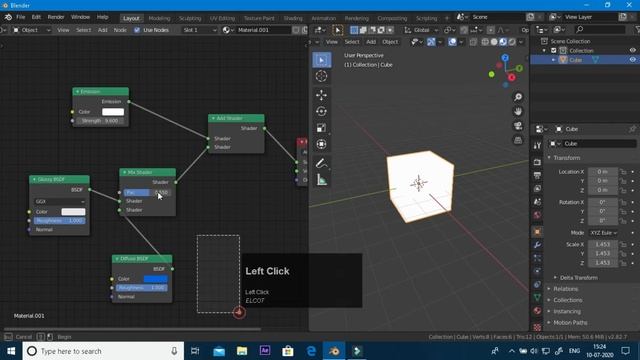The width and height of the screenshot is (640, 360).
Task: Open the Output properties tab
Action: coord(537,176)
